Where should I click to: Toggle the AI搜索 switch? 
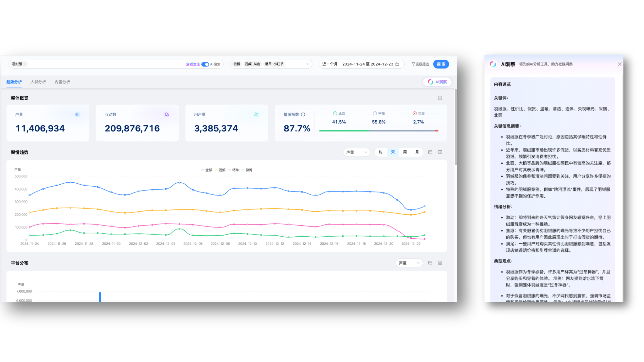point(205,64)
